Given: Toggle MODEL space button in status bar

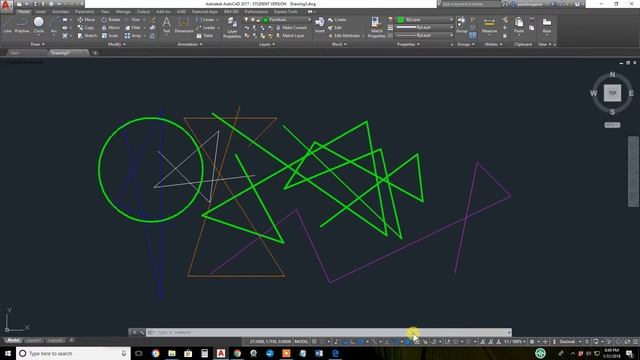Looking at the screenshot, I should [x=302, y=342].
